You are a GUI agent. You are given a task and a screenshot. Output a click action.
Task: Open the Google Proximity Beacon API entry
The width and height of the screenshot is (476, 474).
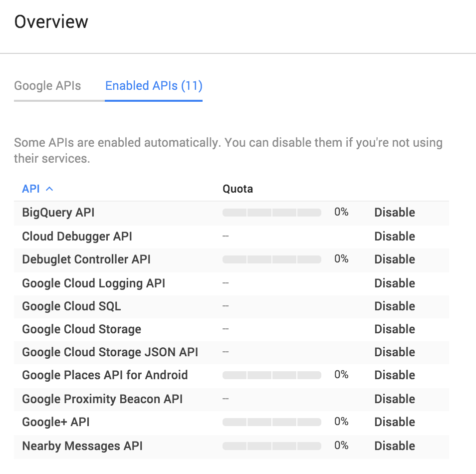coord(102,399)
